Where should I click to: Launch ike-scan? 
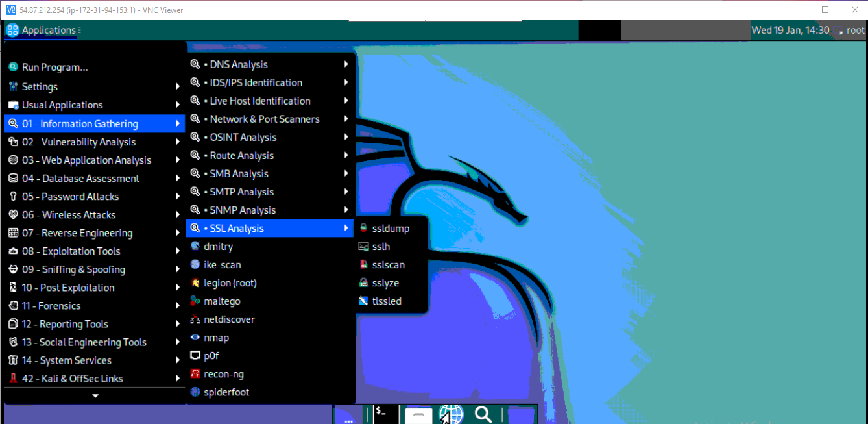pos(271,265)
